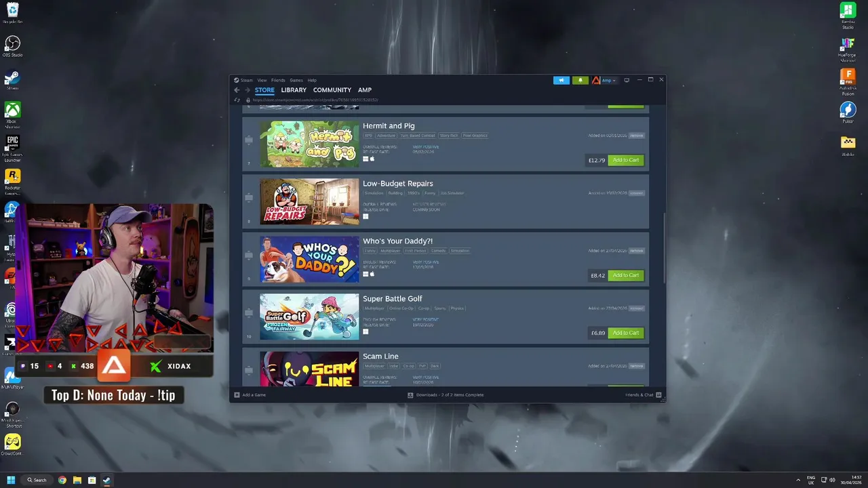Open Google Chrome from the taskbar
This screenshot has height=488, width=868.
coord(62,480)
